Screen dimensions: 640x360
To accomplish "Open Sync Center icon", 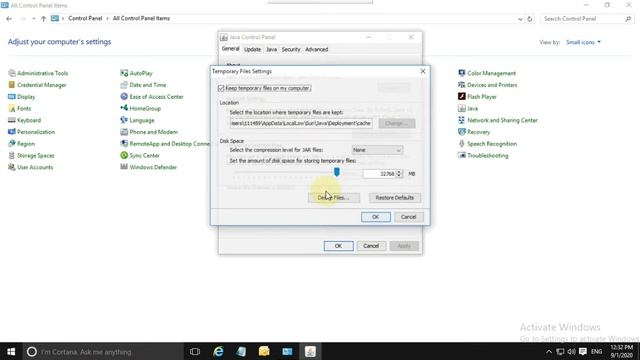I will click(x=140, y=156).
